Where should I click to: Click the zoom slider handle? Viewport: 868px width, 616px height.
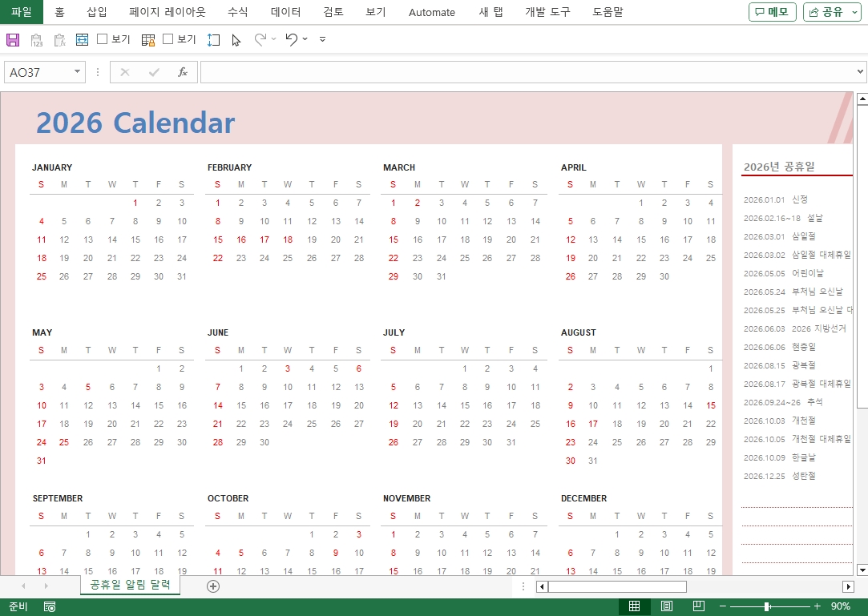click(x=767, y=606)
